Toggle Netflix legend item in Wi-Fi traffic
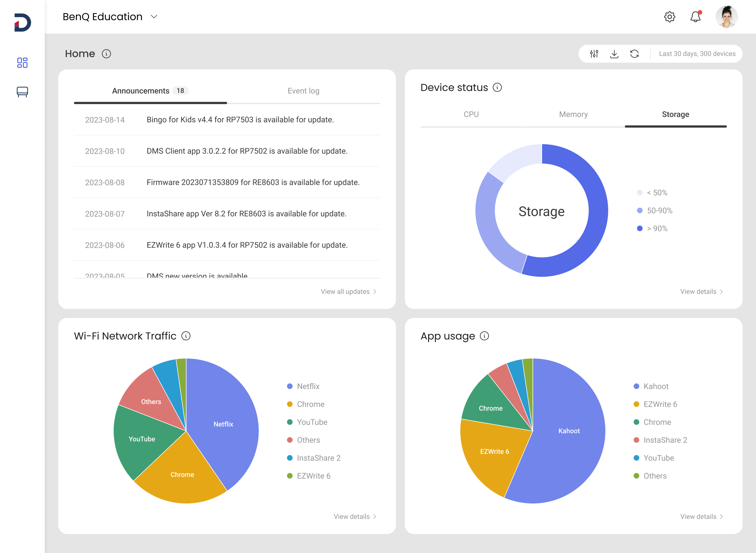 303,386
